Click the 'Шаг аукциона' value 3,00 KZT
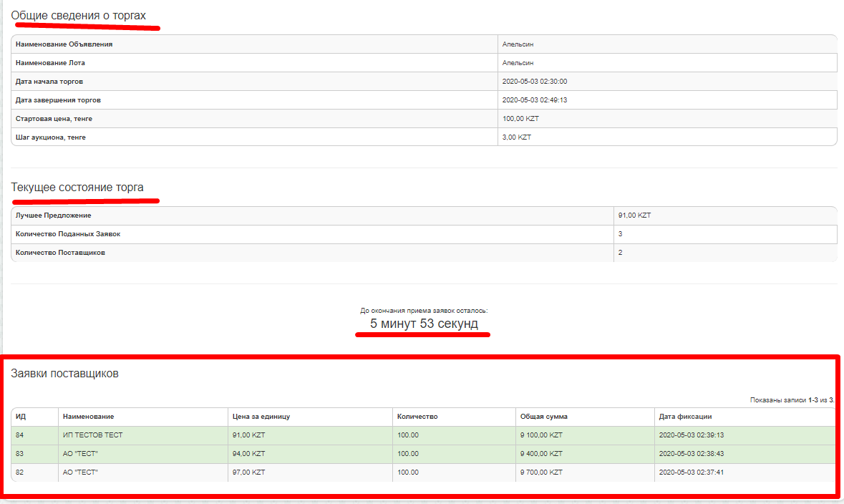Viewport: 844px width, 504px height. (517, 137)
